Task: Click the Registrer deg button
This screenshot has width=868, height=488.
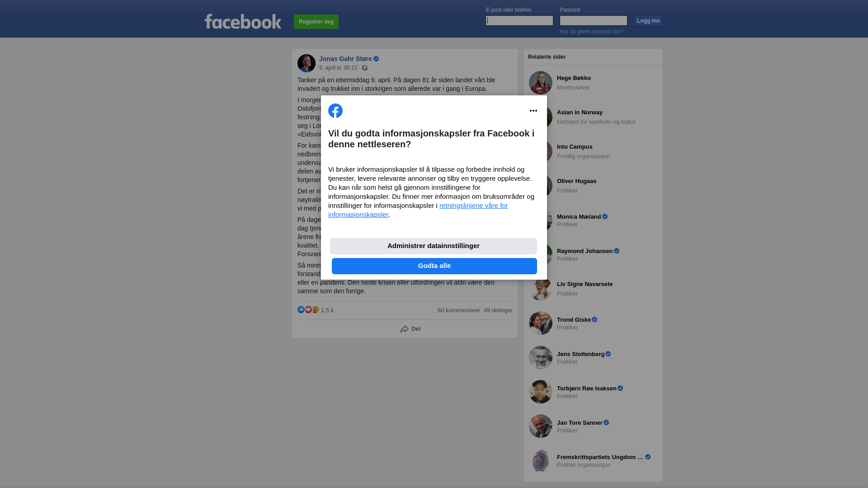Action: pos(316,22)
